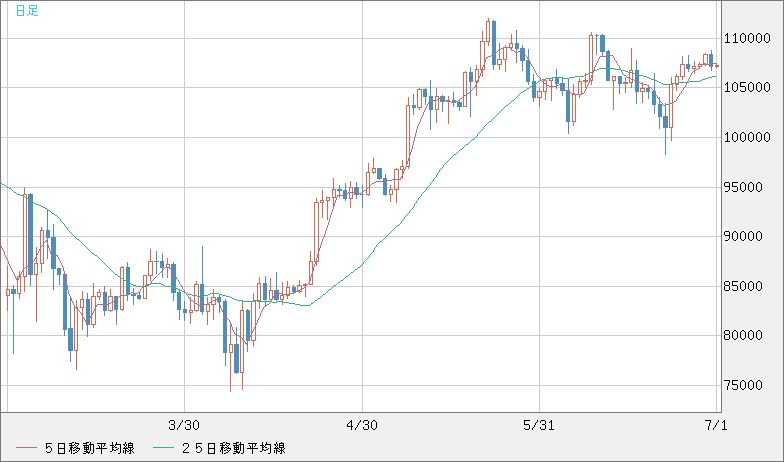
Task: Click the ５日移動平均線 legend text
Action: coord(89,448)
